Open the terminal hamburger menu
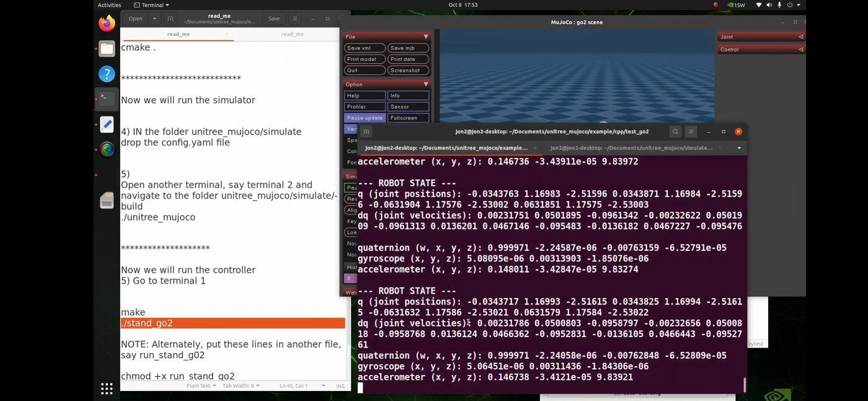This screenshot has width=868, height=401. click(691, 132)
